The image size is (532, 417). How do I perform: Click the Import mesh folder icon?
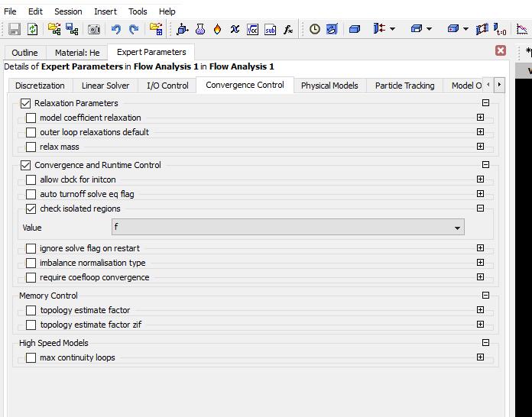pyautogui.click(x=54, y=29)
